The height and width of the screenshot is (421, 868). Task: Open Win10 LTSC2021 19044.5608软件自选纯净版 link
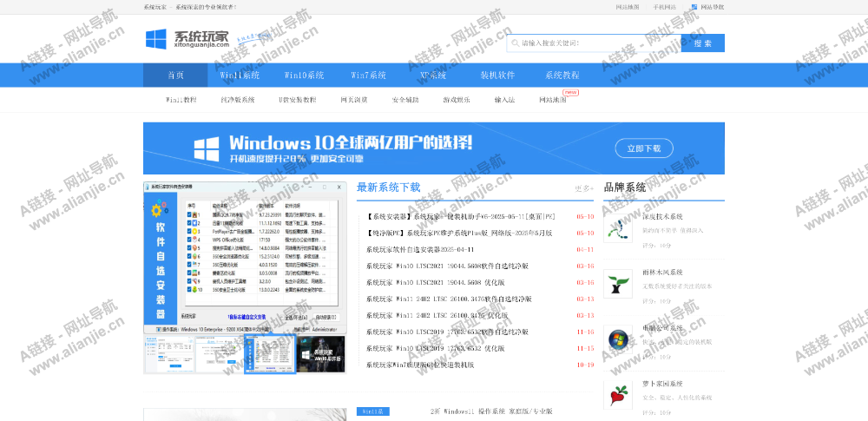[x=447, y=266]
